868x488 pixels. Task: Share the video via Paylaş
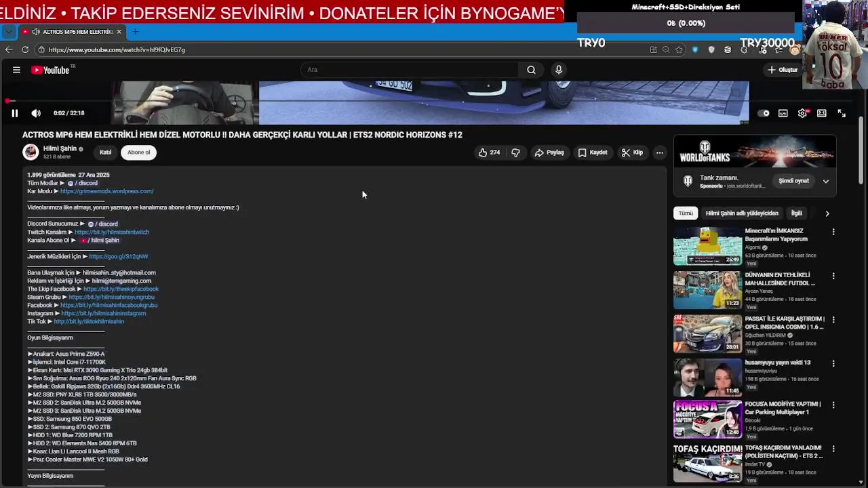pyautogui.click(x=549, y=152)
